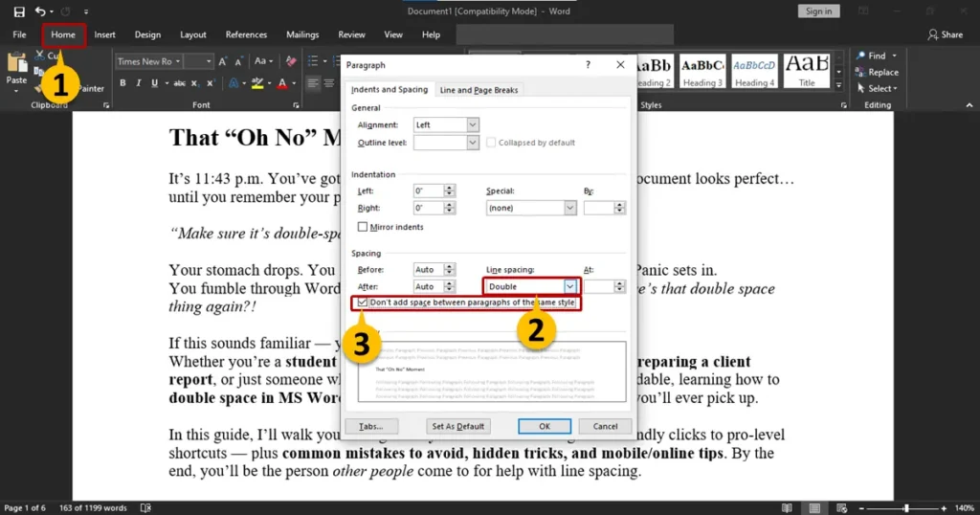Click the Share button

[x=945, y=35]
